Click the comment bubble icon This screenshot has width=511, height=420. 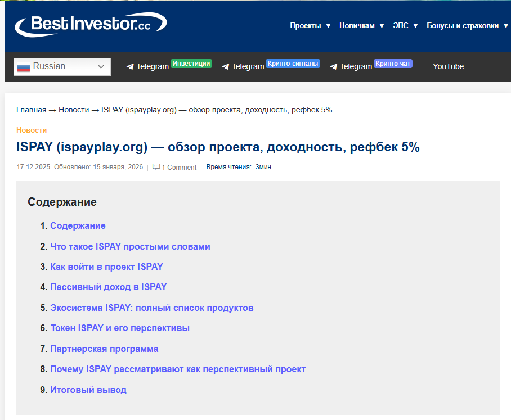156,167
